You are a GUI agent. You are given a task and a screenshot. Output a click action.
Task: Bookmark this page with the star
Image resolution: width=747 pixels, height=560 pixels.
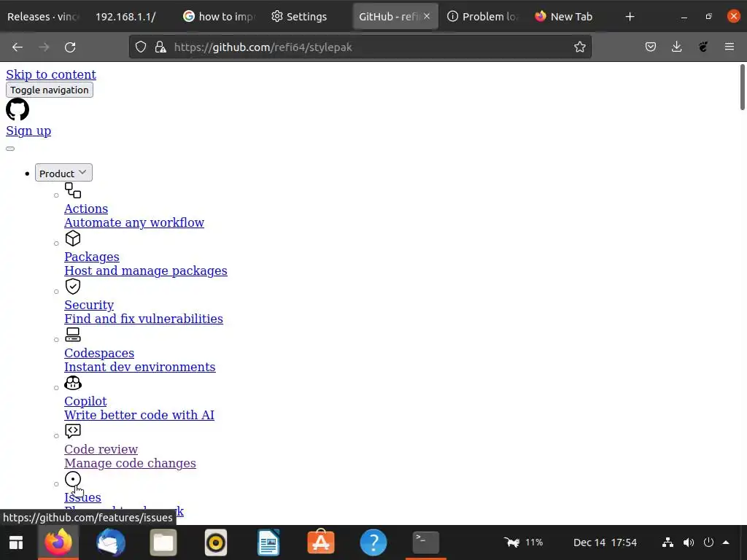580,47
